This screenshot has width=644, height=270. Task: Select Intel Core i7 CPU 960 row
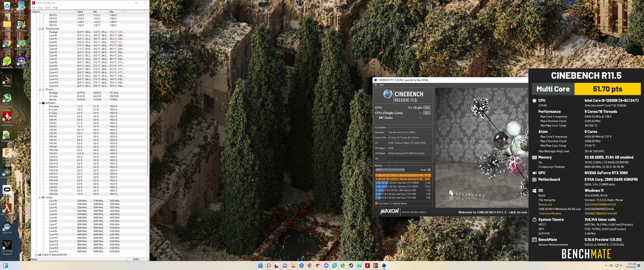[403, 194]
